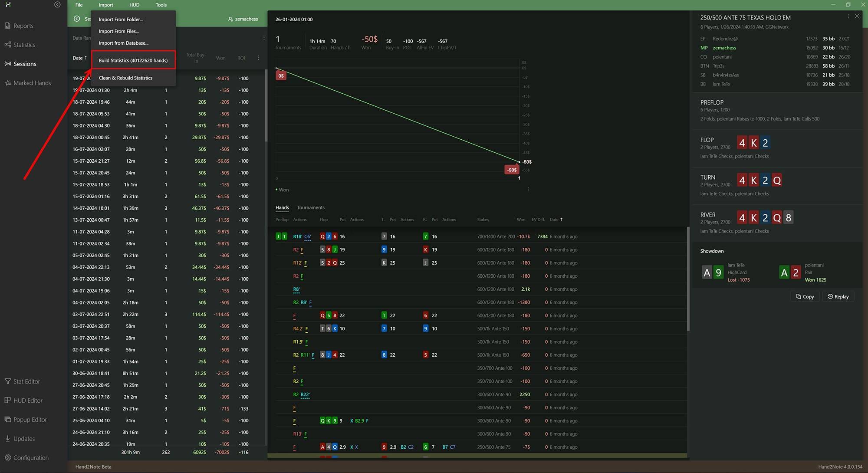Click the -50$ end point label on chart
Screen dimensions: 868x473
512,170
